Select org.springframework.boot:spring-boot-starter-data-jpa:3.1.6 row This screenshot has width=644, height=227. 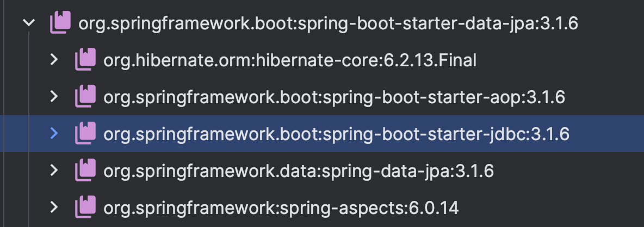pyautogui.click(x=322, y=23)
